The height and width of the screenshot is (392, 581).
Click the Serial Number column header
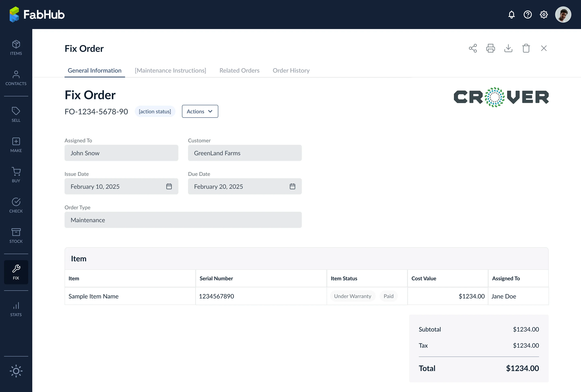point(261,278)
